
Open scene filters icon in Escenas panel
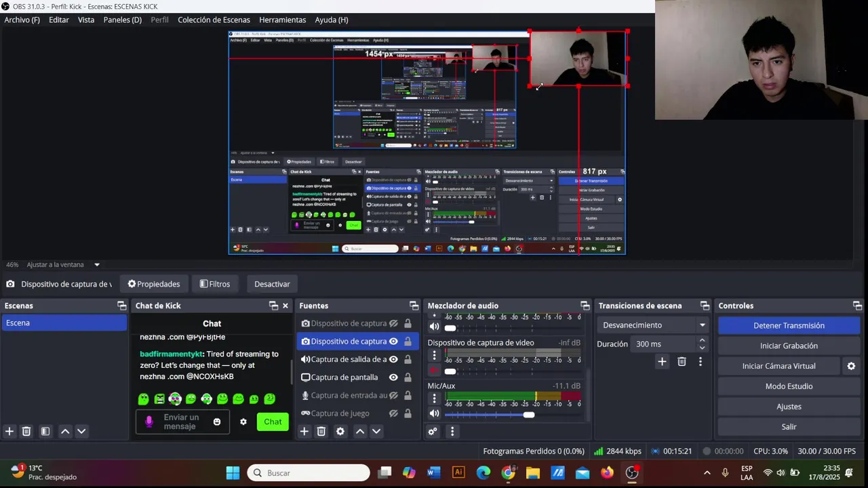[45, 431]
